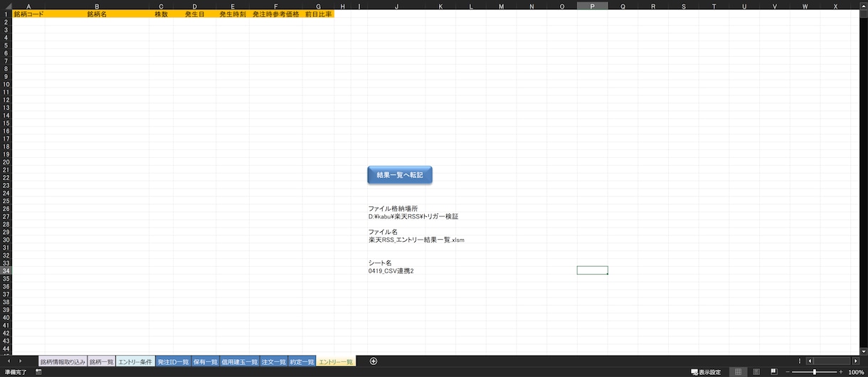This screenshot has height=377, width=868.
Task: Click horizontal scrollbar right arrow
Action: (x=854, y=361)
